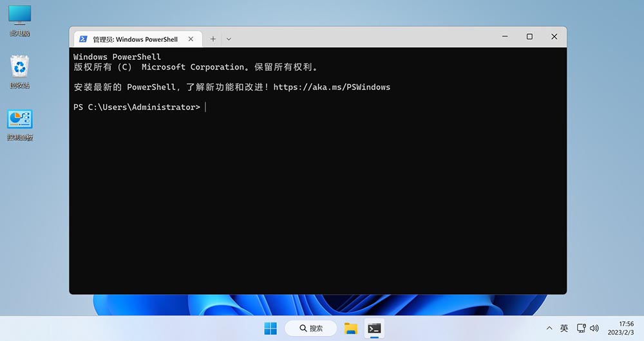Expand the new tab profile dropdown chevron
Image resolution: width=644 pixels, height=341 pixels.
(x=229, y=39)
